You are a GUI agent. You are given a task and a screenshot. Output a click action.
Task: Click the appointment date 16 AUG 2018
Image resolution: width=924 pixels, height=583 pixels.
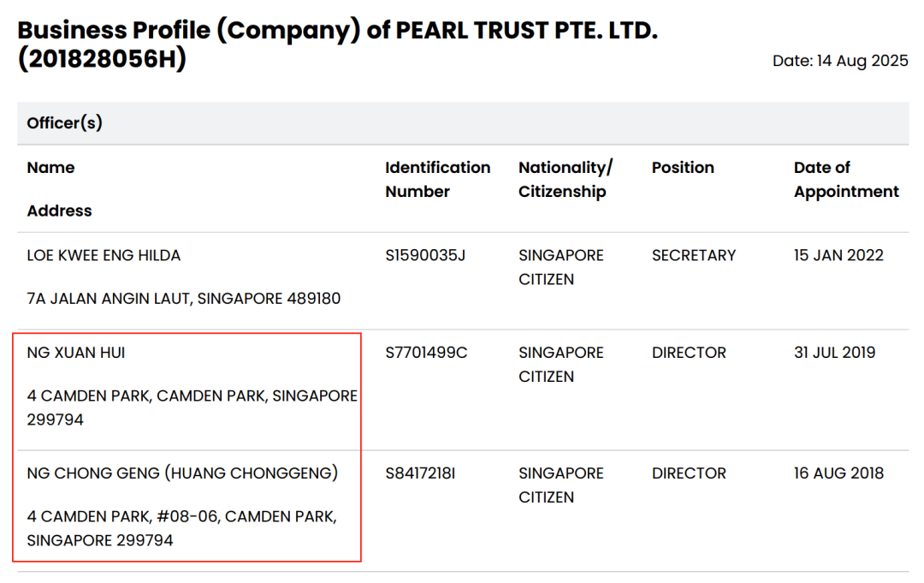[838, 473]
